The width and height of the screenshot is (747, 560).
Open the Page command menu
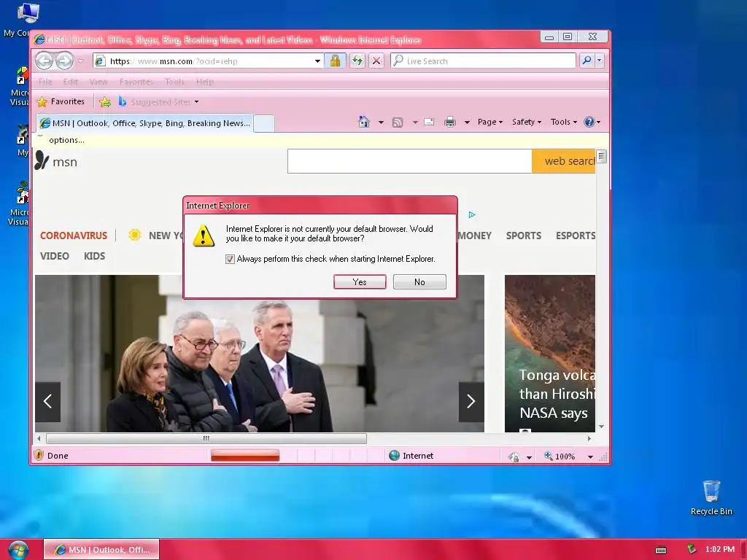click(x=490, y=122)
